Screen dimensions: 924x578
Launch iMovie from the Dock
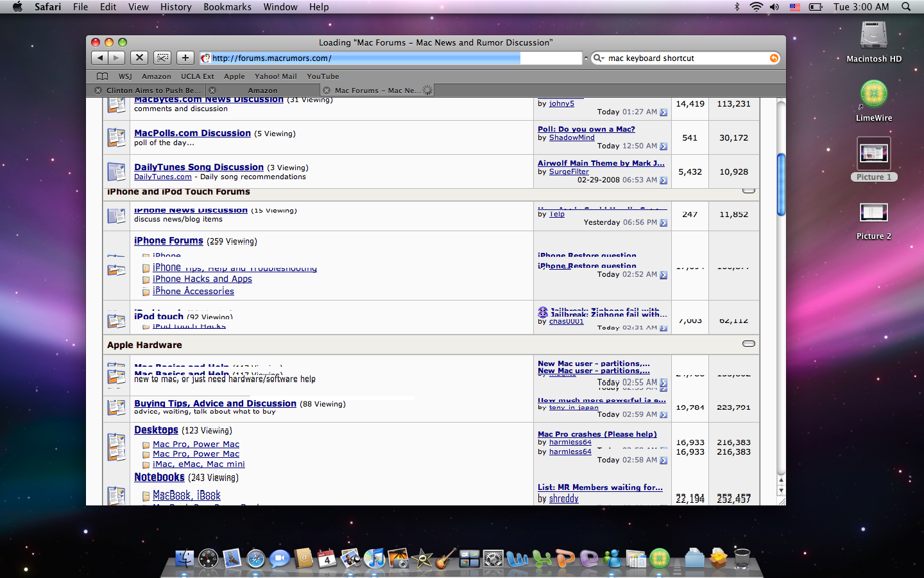click(422, 558)
